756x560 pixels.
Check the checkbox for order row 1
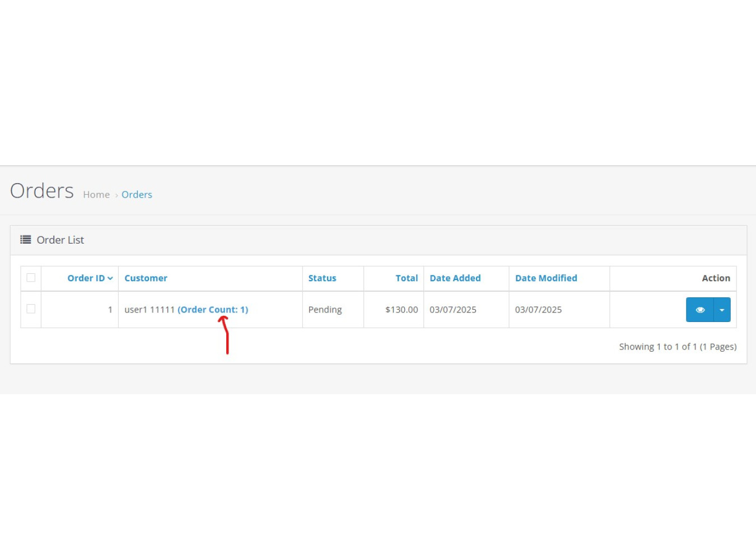pos(31,309)
